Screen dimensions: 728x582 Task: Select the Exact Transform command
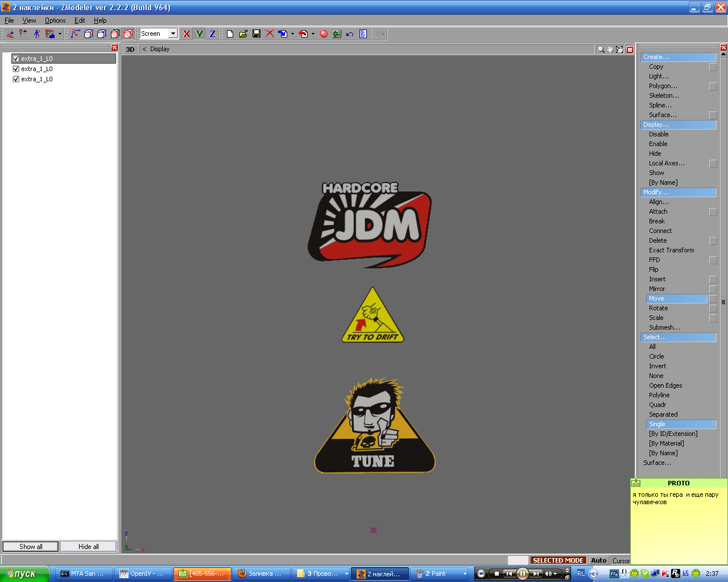click(x=672, y=251)
